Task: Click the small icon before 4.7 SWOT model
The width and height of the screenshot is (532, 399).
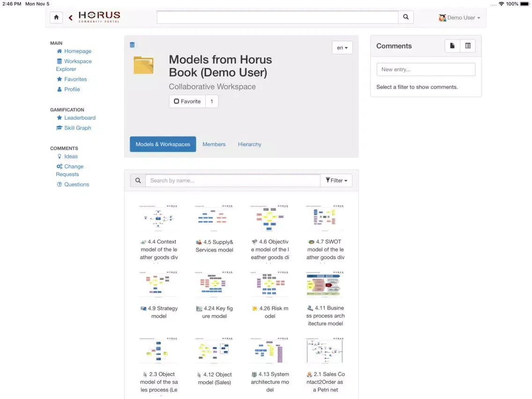Action: [311, 242]
